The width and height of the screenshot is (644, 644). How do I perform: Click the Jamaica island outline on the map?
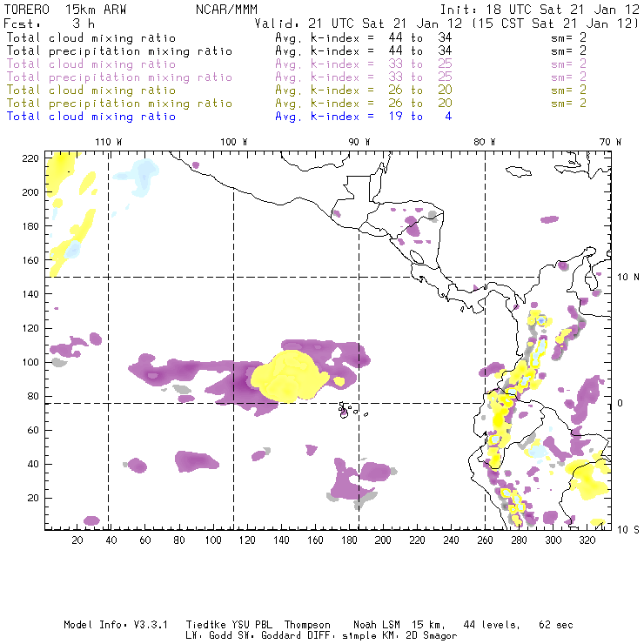click(x=519, y=171)
